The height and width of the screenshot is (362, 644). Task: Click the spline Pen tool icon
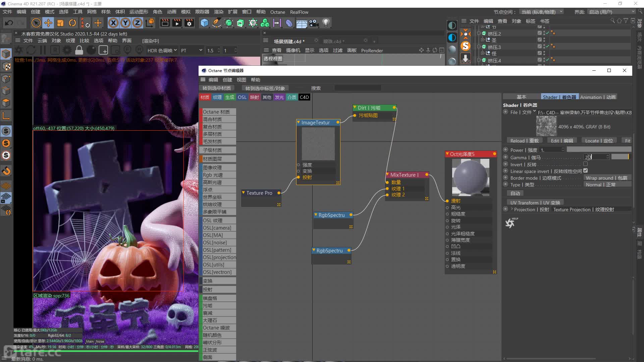pyautogui.click(x=217, y=23)
